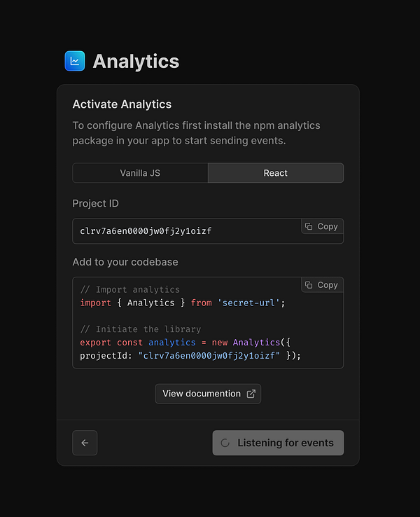Image resolution: width=420 pixels, height=517 pixels.
Task: Click the external link icon for documentation
Action: [251, 394]
